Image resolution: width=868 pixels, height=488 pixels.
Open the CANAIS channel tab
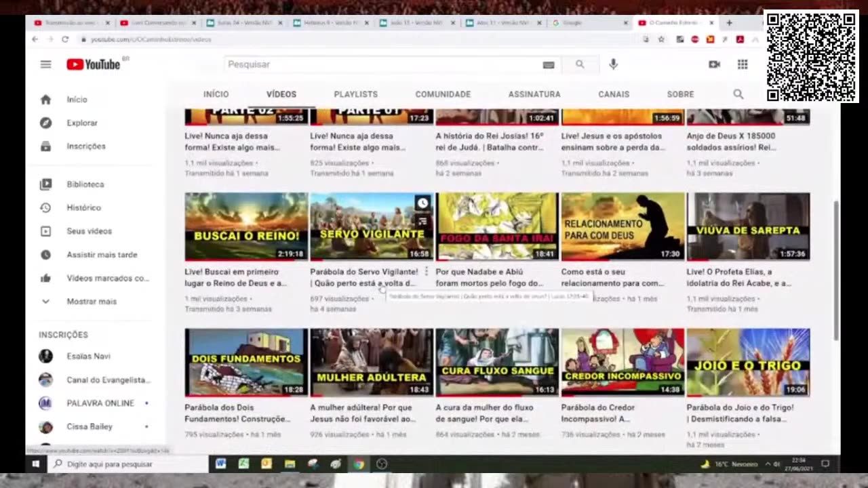coord(614,94)
